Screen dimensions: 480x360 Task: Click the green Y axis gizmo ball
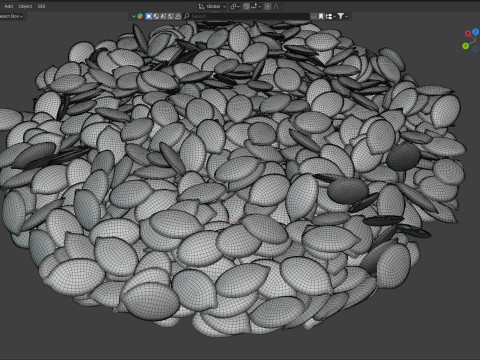pos(466,46)
